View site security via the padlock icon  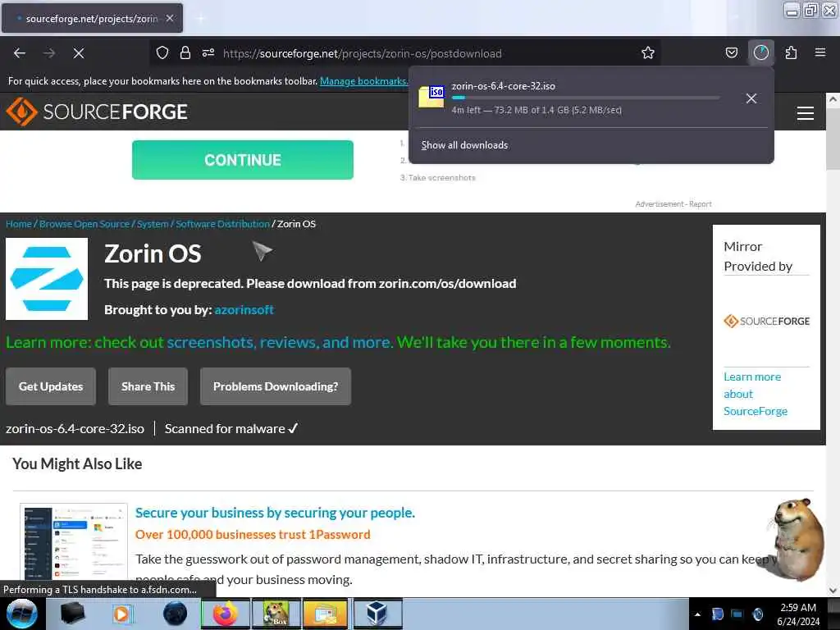tap(185, 53)
